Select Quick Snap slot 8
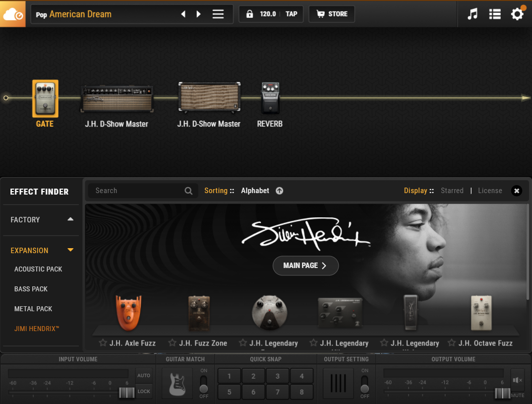Viewport: 532px width, 404px height. coord(301,392)
